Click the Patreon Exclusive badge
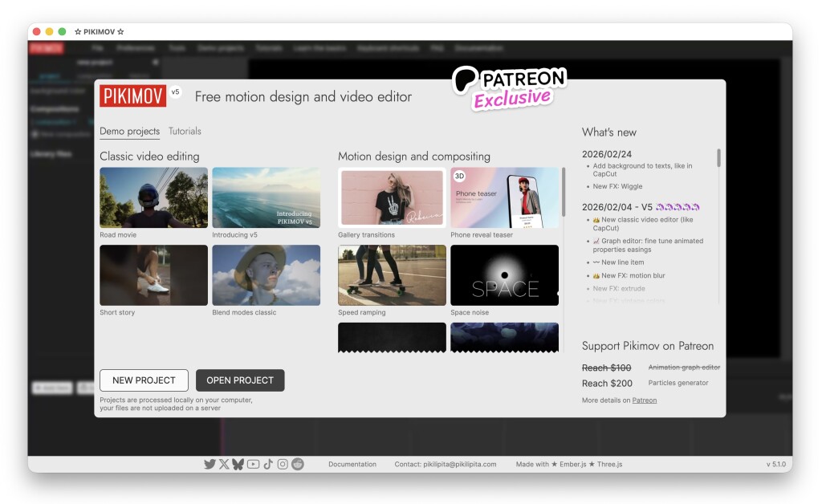 pyautogui.click(x=510, y=87)
